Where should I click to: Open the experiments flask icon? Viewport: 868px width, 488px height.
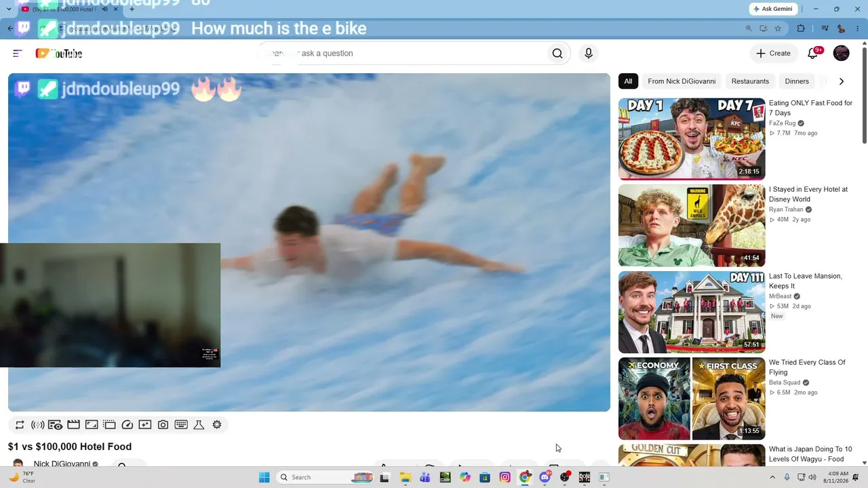199,425
